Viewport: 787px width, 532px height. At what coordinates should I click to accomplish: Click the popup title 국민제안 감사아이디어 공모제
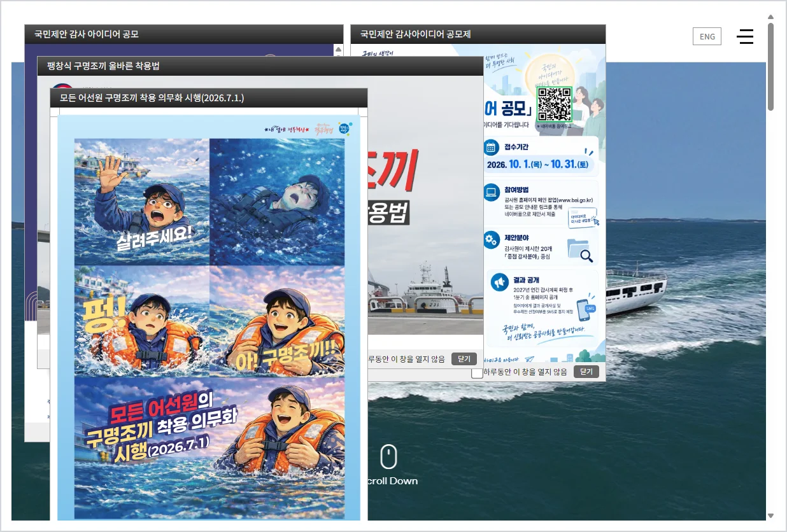tap(415, 34)
